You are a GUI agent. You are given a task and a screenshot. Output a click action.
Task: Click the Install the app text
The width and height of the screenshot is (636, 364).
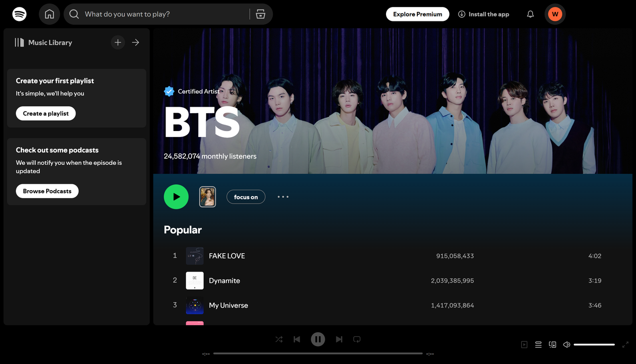[x=489, y=14]
